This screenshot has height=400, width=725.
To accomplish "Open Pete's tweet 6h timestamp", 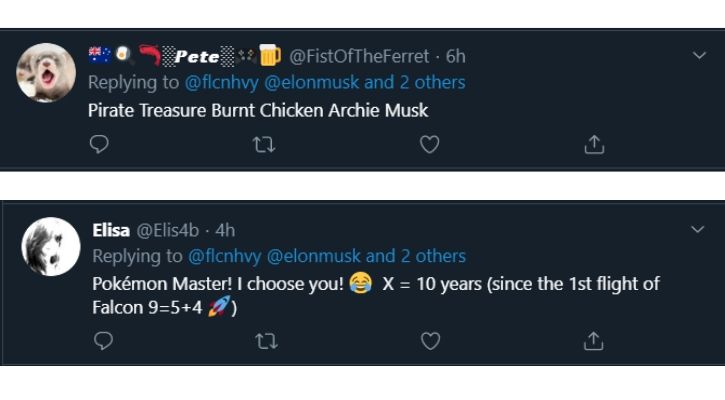I will pos(456,57).
